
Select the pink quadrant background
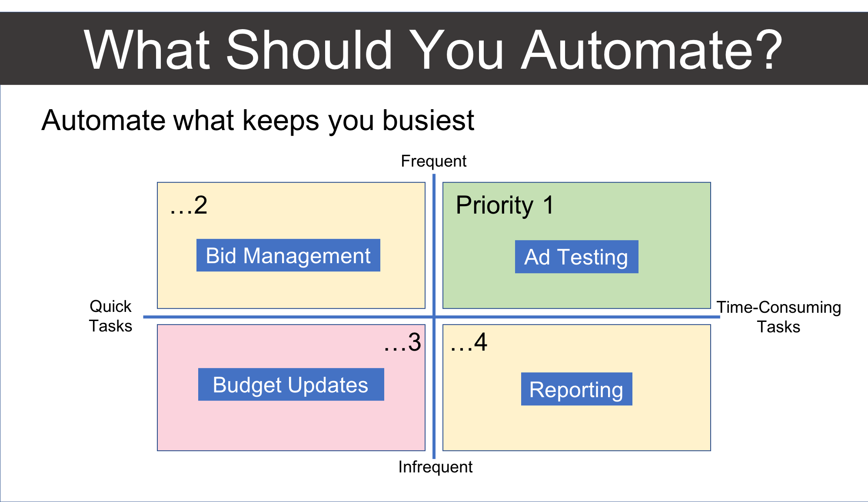click(291, 424)
